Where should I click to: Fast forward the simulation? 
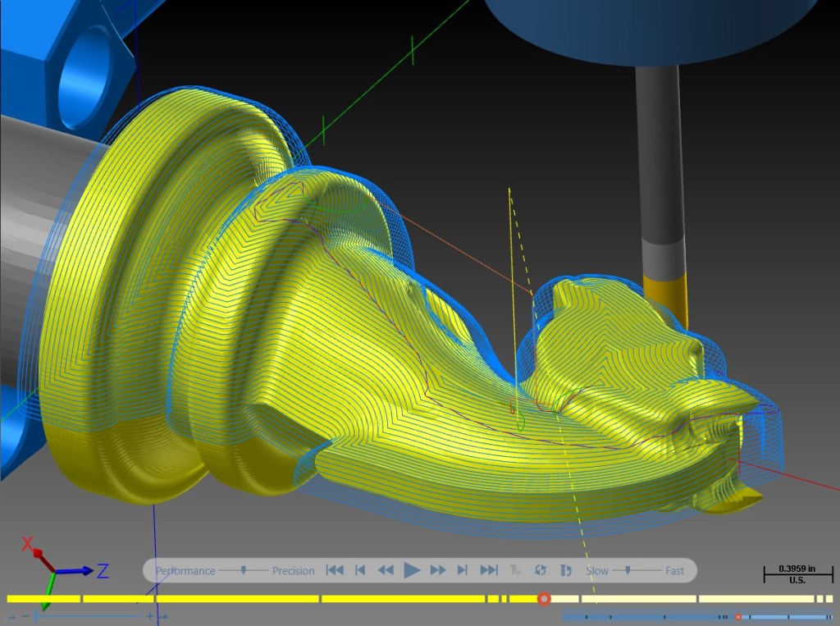pos(438,570)
